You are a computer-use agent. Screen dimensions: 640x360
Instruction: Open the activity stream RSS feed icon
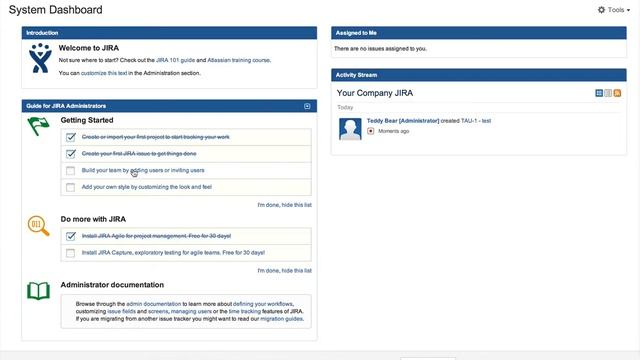click(617, 93)
